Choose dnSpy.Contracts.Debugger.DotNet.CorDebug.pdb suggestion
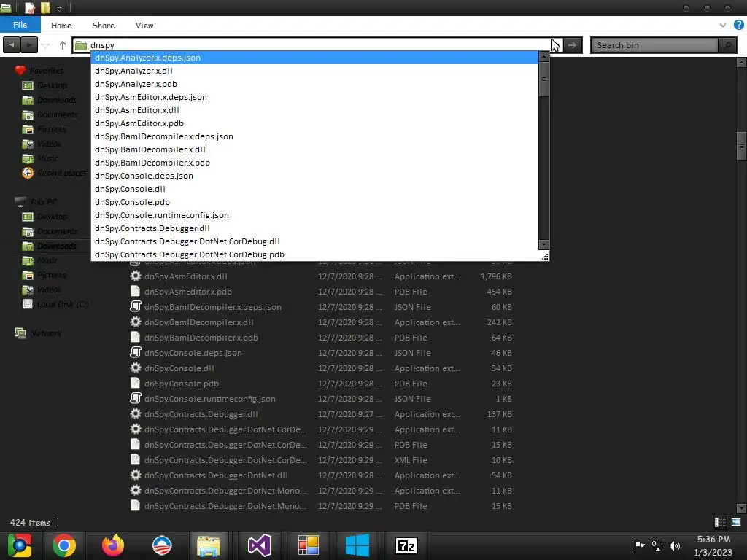The height and width of the screenshot is (560, 747). click(x=314, y=254)
